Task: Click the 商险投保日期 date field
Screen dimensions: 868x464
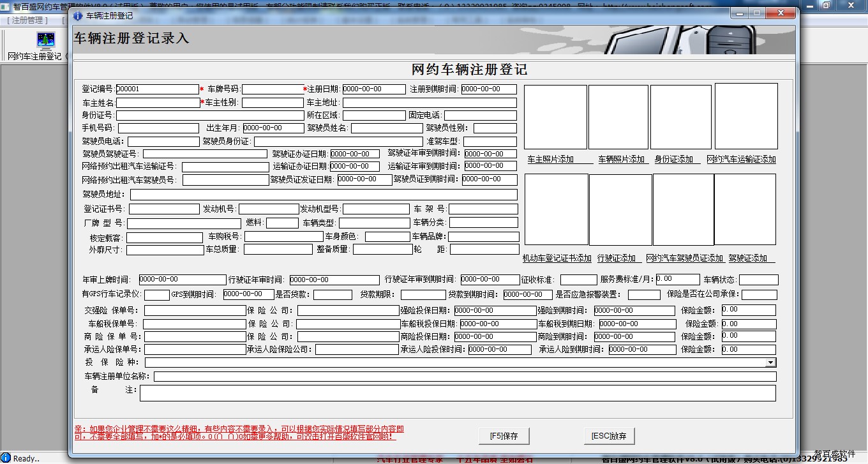Action: point(495,337)
